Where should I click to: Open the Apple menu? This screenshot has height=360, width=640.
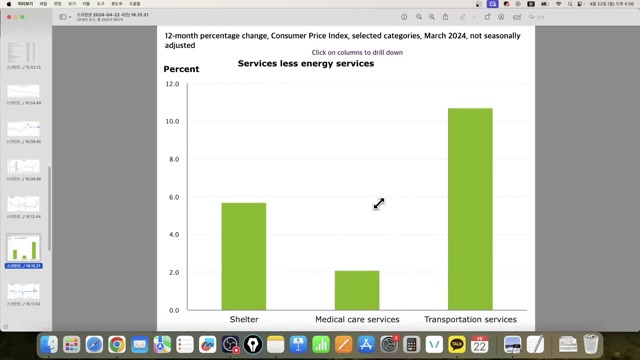[9, 4]
